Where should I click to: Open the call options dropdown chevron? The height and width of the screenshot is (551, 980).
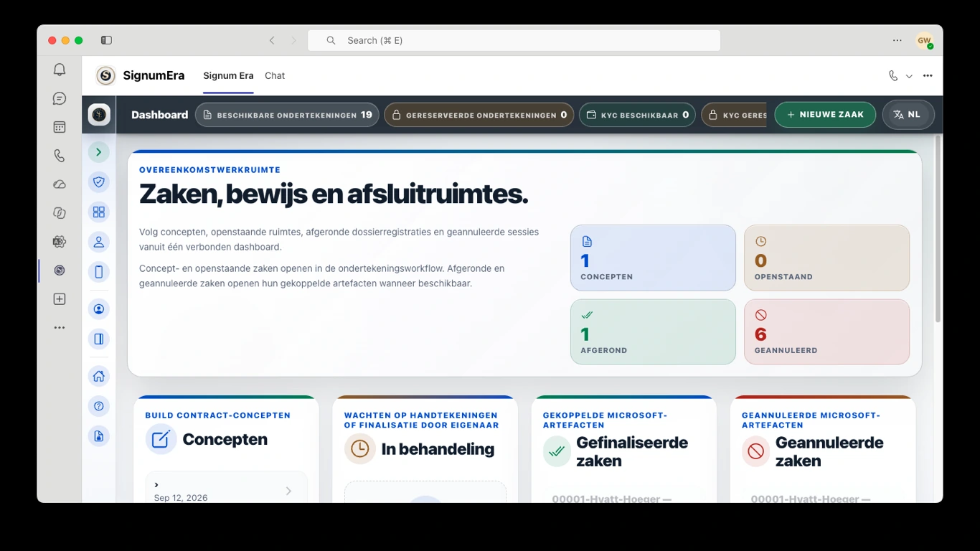tap(909, 76)
